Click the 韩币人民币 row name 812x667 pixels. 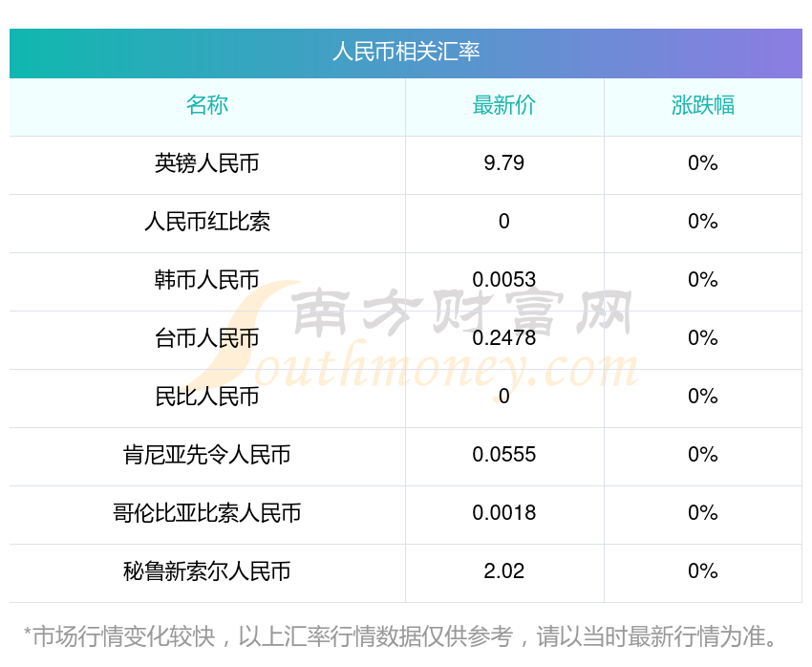point(207,280)
